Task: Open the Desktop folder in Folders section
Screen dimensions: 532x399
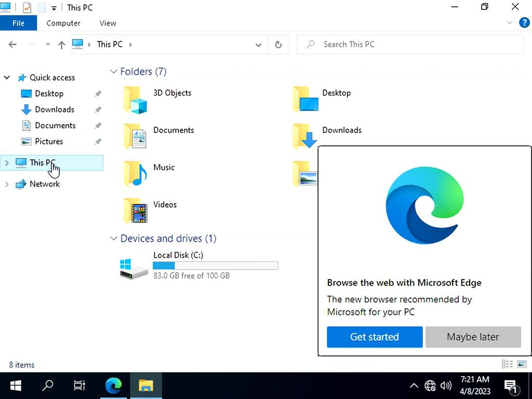Action: tap(305, 99)
